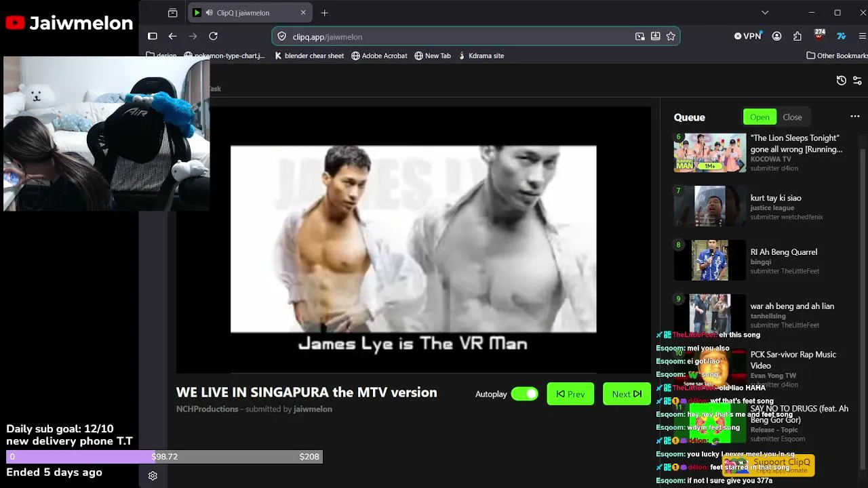Go to the previous clip with Prev
868x488 pixels.
tap(570, 394)
